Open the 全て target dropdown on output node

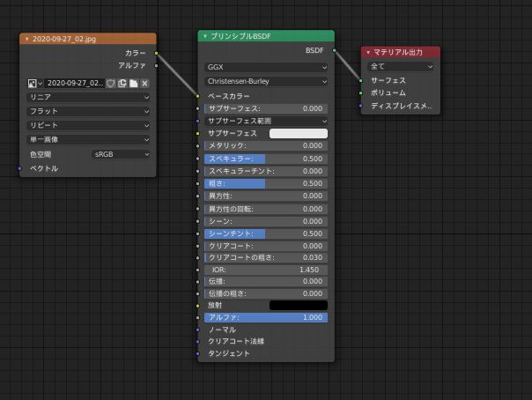tap(401, 66)
